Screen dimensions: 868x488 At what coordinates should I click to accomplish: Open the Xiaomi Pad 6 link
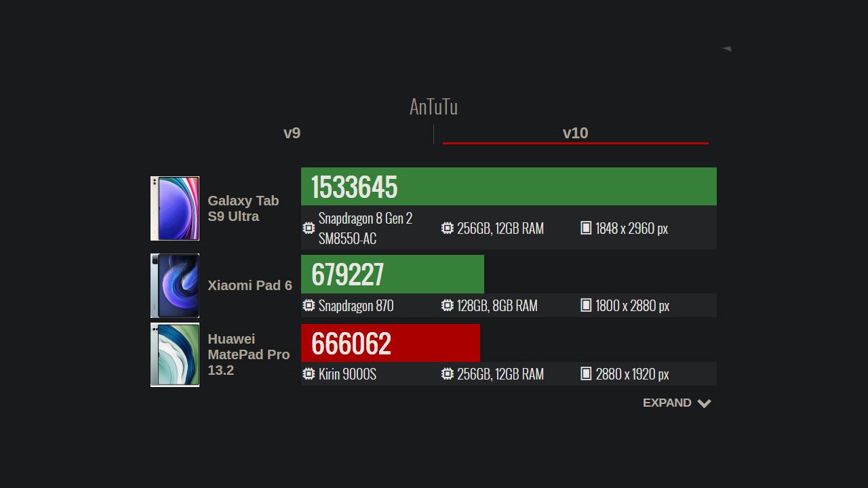[250, 285]
